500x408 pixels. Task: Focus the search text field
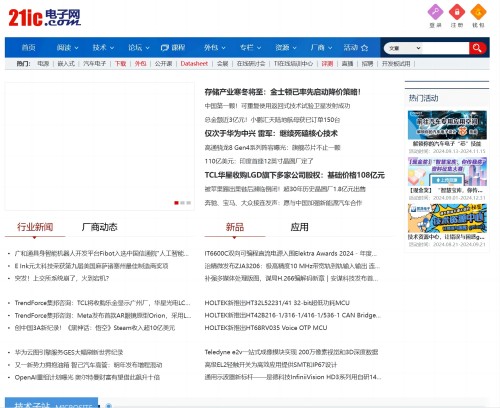click(445, 48)
